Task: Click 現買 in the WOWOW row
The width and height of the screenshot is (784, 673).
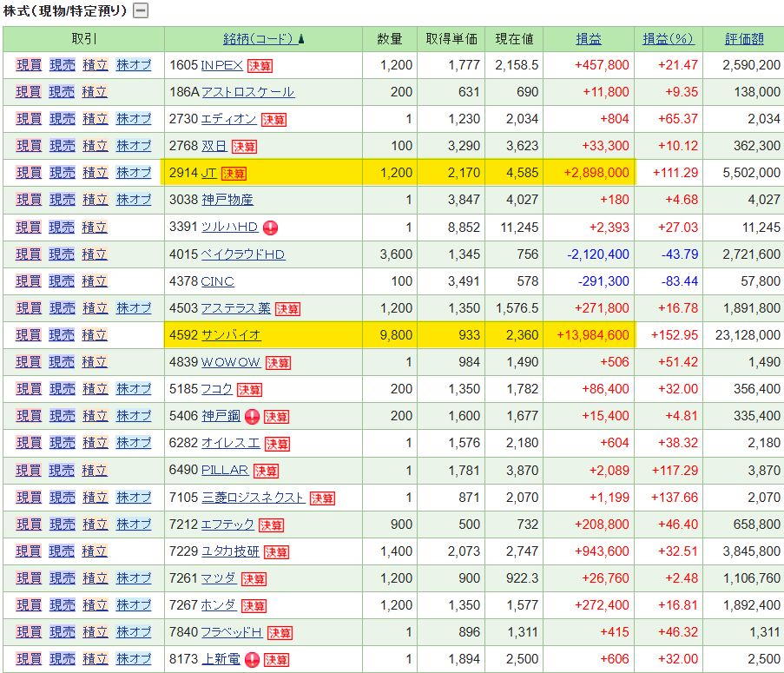Action: pyautogui.click(x=29, y=363)
